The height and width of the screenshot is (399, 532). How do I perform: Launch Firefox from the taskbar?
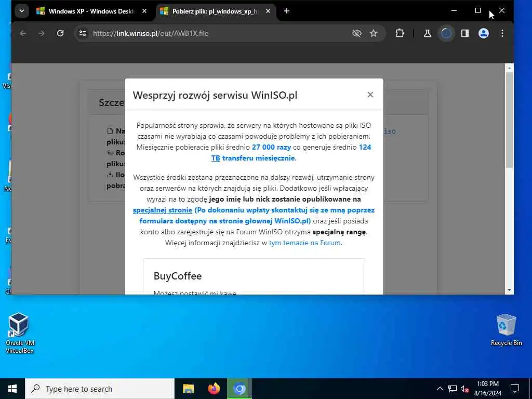click(214, 389)
